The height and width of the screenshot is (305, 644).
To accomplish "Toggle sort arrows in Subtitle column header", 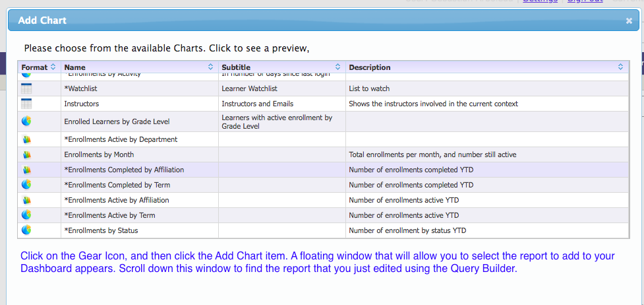I will tap(337, 67).
